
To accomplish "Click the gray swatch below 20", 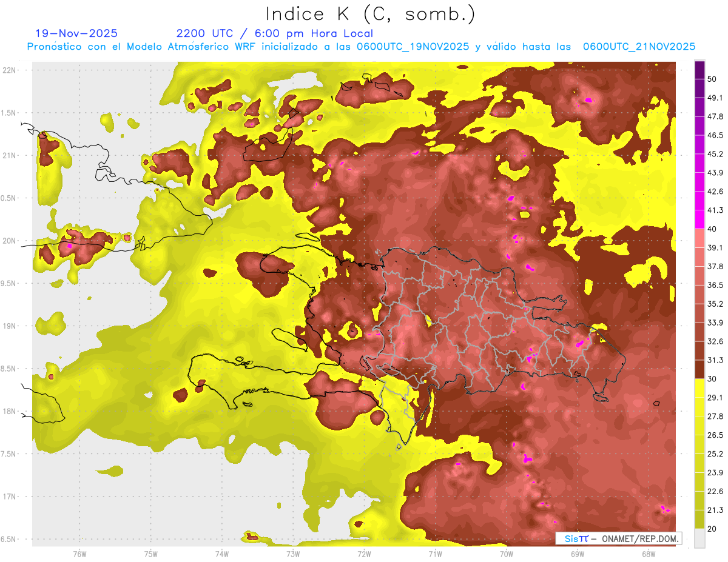I will pyautogui.click(x=699, y=538).
